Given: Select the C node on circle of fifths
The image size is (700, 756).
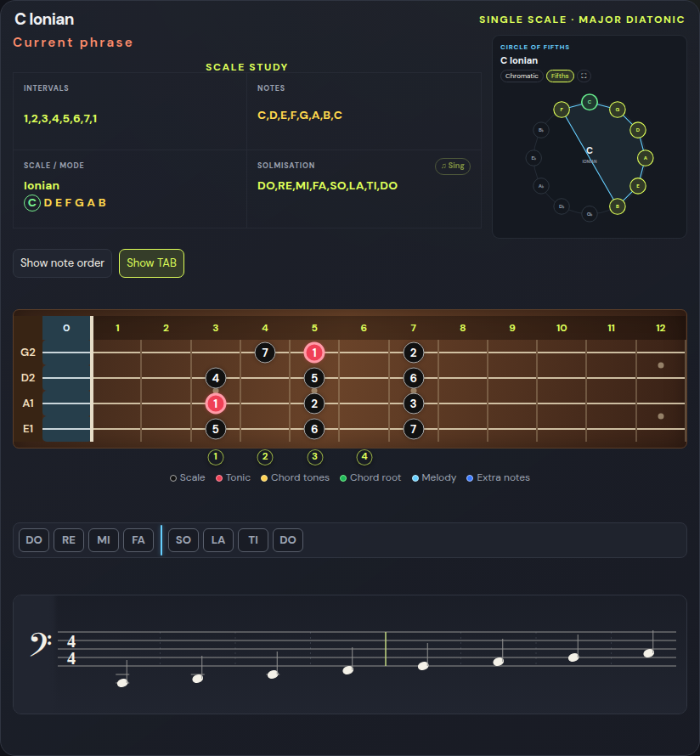Looking at the screenshot, I should tap(589, 102).
